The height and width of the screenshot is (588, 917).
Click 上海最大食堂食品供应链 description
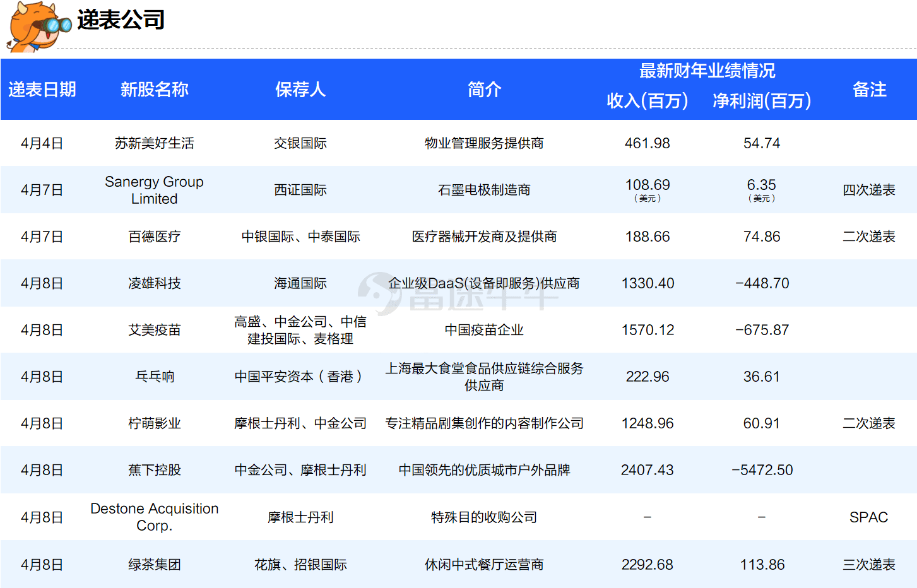click(484, 377)
